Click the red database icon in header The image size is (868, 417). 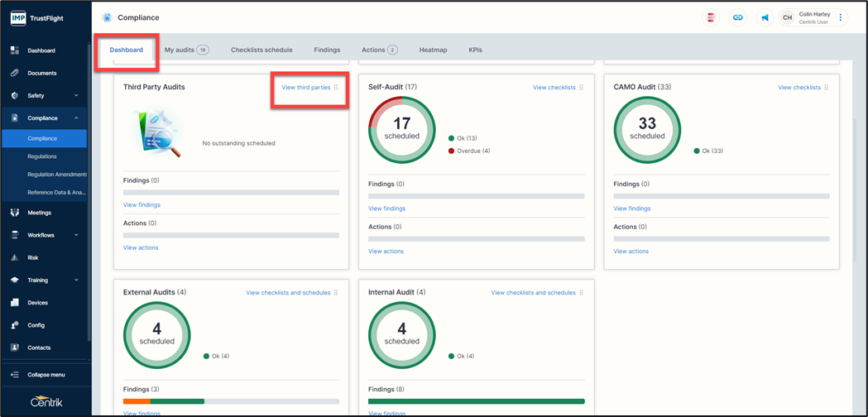(x=710, y=17)
